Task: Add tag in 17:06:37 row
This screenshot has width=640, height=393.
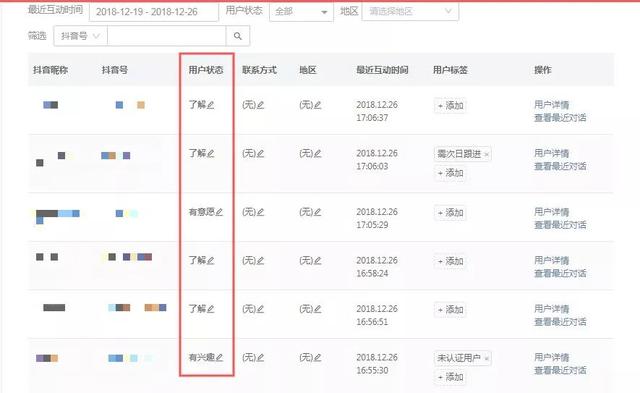Action: pos(450,106)
